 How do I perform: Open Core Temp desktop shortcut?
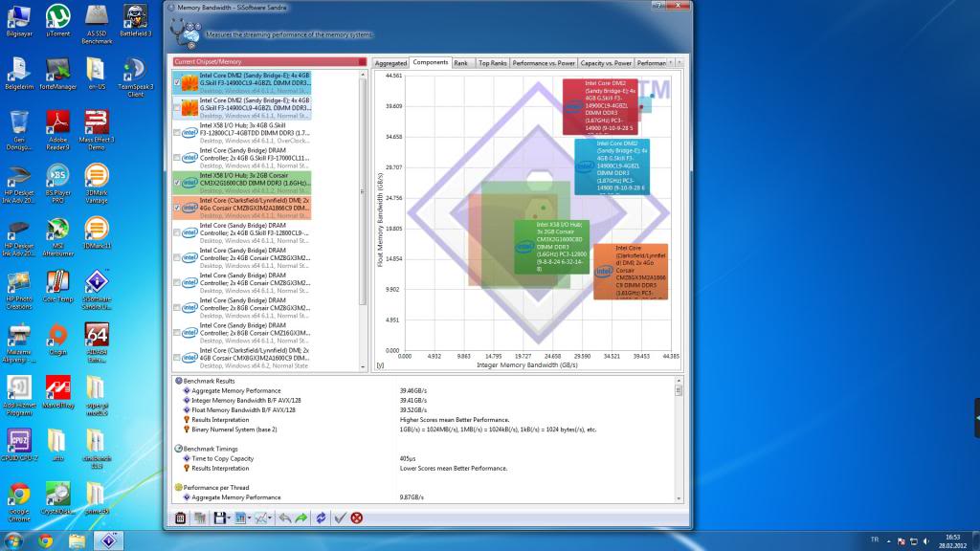(58, 285)
